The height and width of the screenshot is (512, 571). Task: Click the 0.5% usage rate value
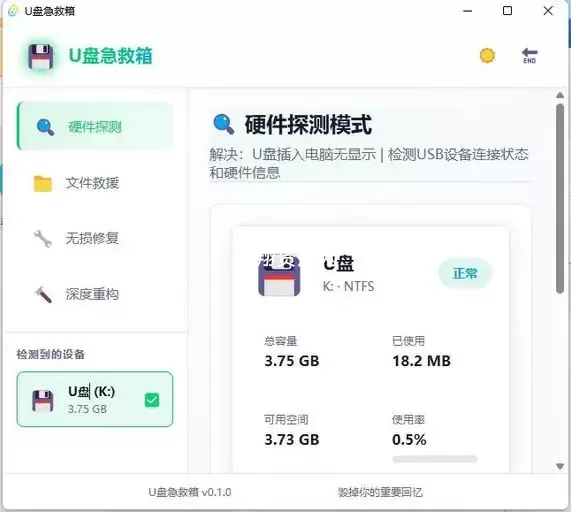tap(409, 440)
